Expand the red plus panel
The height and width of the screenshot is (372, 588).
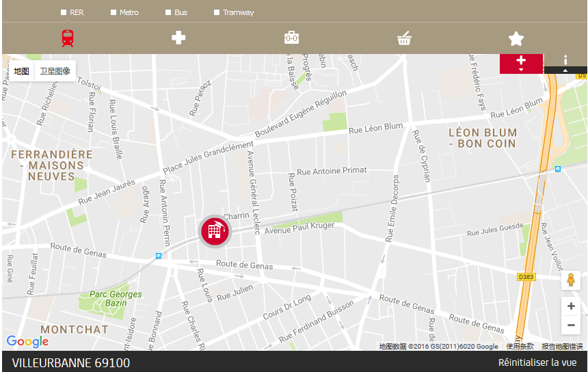point(521,64)
